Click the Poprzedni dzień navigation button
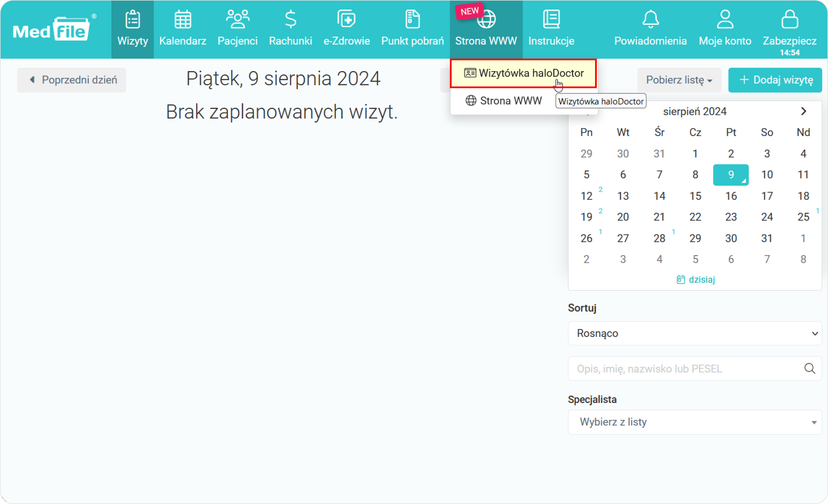This screenshot has width=828, height=504. coord(71,80)
